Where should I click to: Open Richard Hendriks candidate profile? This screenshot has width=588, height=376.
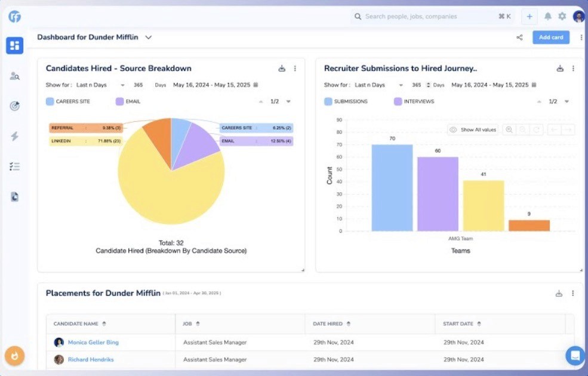[x=90, y=359]
